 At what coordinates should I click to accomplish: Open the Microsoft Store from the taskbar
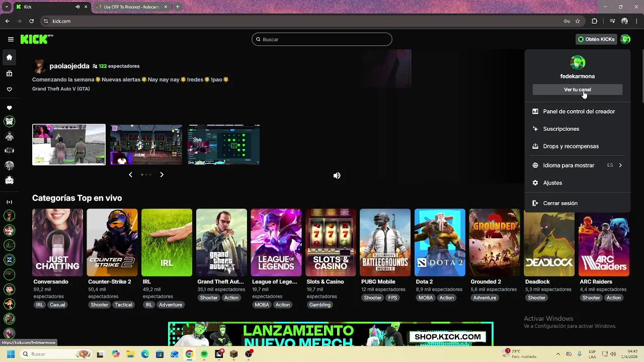click(159, 354)
